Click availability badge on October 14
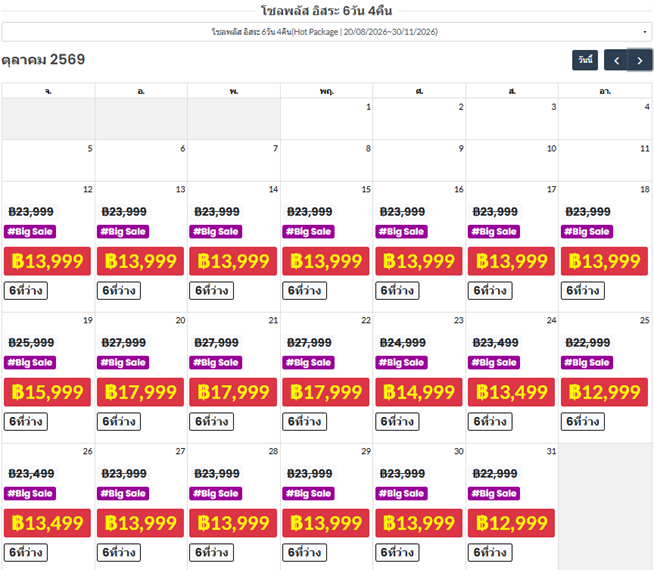Image resolution: width=654 pixels, height=570 pixels. click(x=211, y=290)
